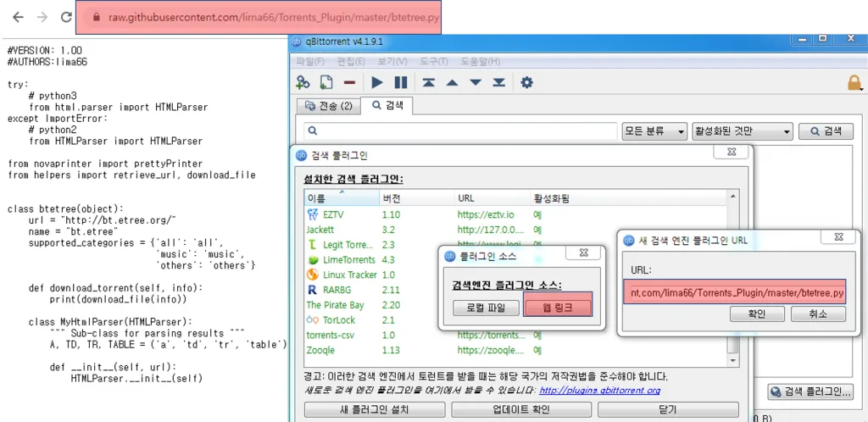The width and height of the screenshot is (868, 422).
Task: Open the plugins.qbittorrent.org link
Action: click(599, 391)
